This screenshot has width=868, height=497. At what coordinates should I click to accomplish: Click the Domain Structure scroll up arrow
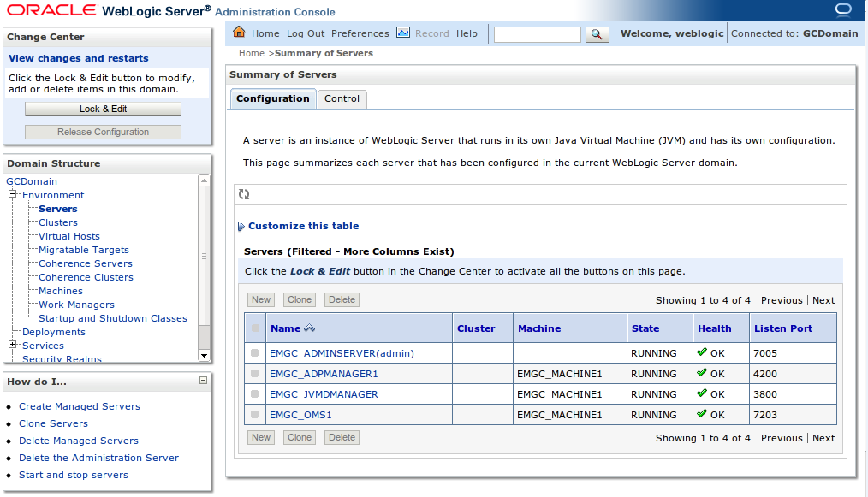pos(205,180)
